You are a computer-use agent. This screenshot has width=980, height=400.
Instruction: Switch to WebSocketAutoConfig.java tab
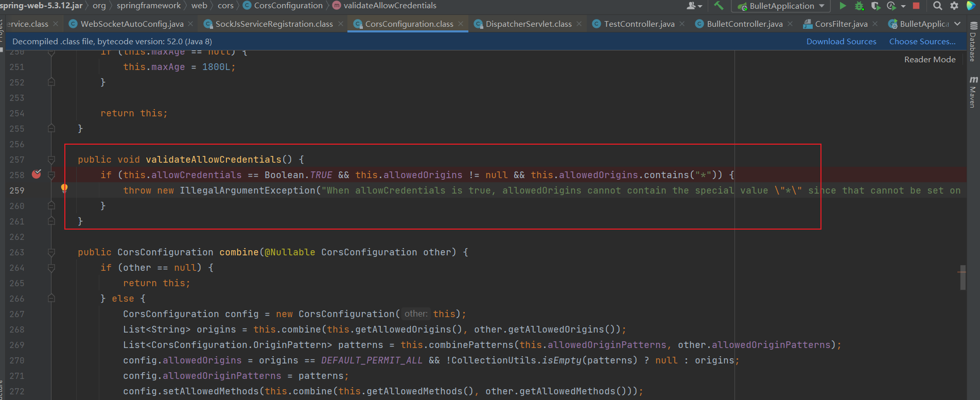click(131, 24)
